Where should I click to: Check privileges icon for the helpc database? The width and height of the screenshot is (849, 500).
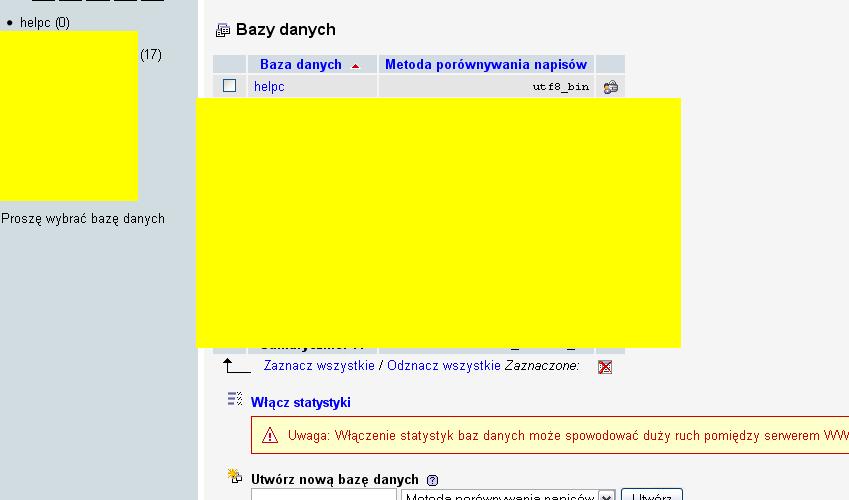pos(611,87)
